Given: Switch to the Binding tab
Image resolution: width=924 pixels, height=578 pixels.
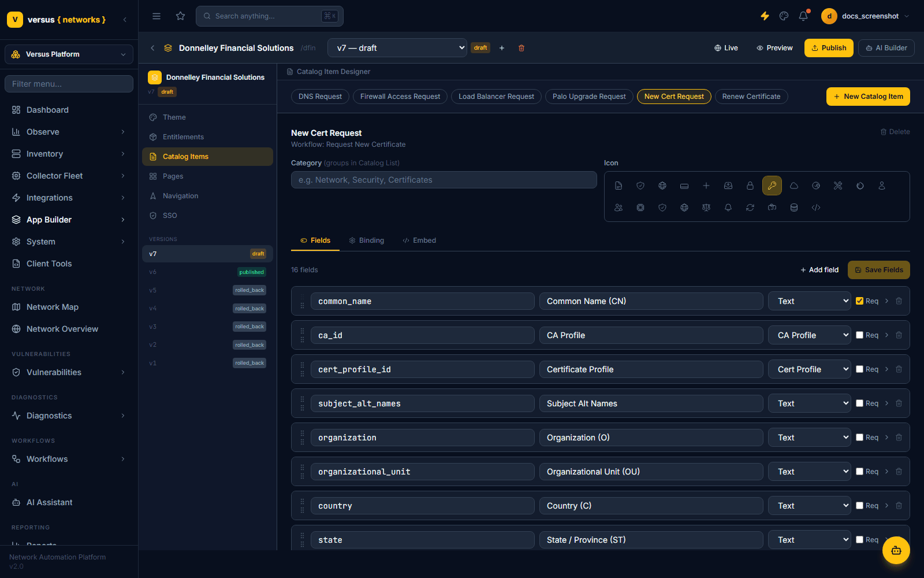Looking at the screenshot, I should (x=367, y=240).
